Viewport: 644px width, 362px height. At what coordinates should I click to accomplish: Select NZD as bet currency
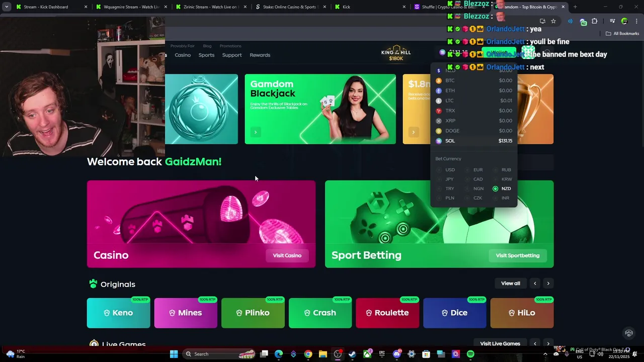coord(502,189)
